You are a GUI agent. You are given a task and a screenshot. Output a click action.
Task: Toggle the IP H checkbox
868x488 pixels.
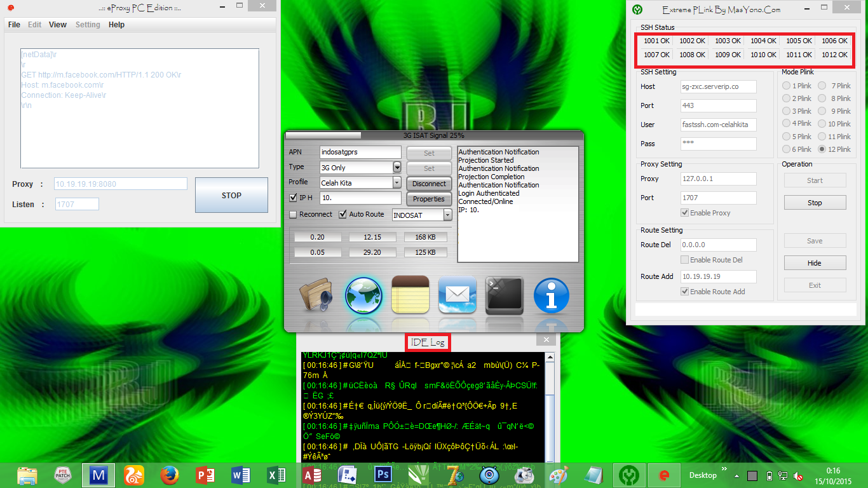(x=293, y=198)
